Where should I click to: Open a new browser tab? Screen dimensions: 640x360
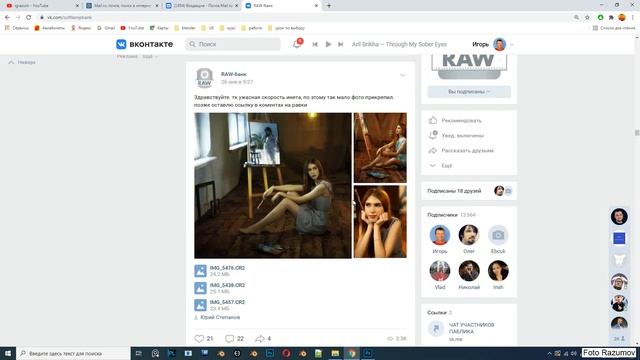(329, 6)
